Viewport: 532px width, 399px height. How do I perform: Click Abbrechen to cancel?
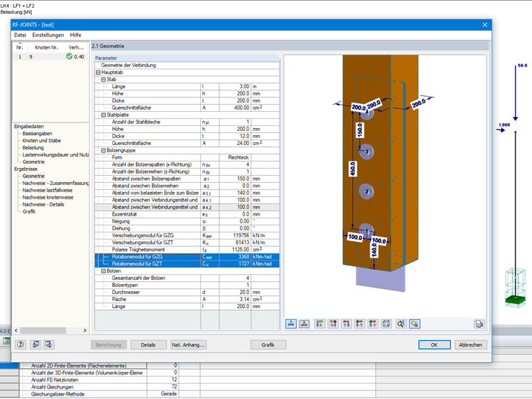click(x=470, y=344)
